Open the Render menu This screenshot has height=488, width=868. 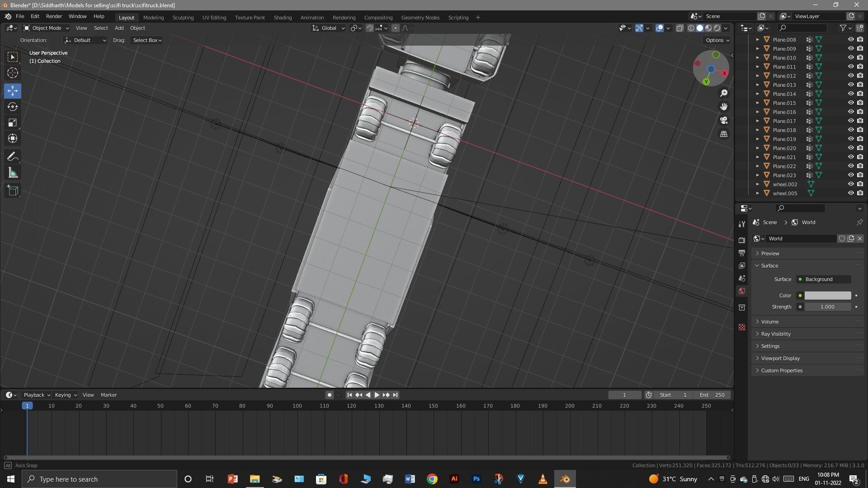pyautogui.click(x=54, y=16)
